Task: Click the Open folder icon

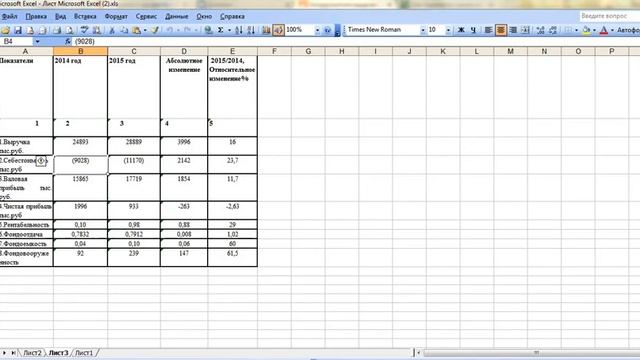Action: point(6,30)
